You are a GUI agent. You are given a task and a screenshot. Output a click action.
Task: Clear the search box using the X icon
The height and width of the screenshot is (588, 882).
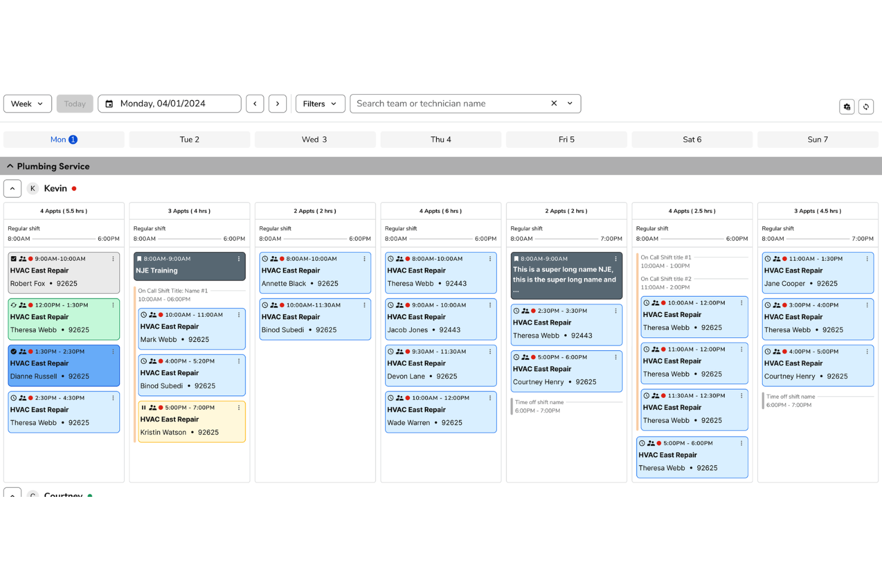coord(553,103)
